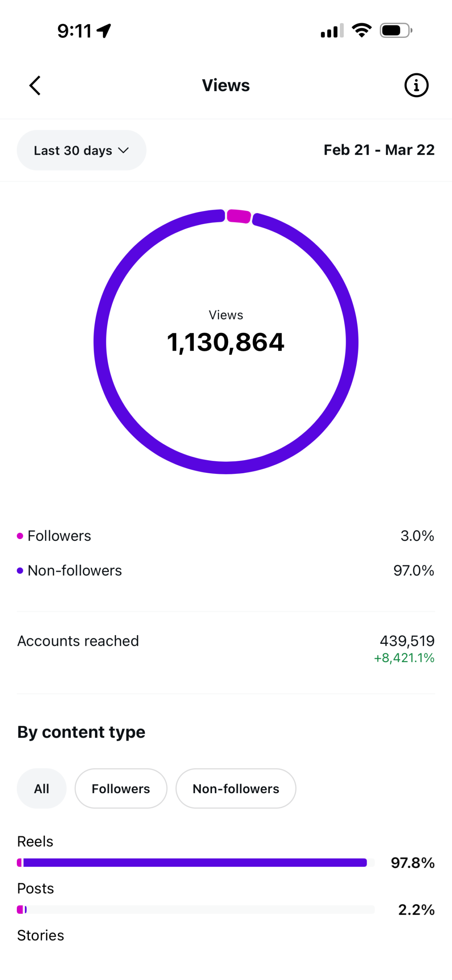Open the Last 30 days dropdown
The image size is (452, 980).
pyautogui.click(x=82, y=150)
